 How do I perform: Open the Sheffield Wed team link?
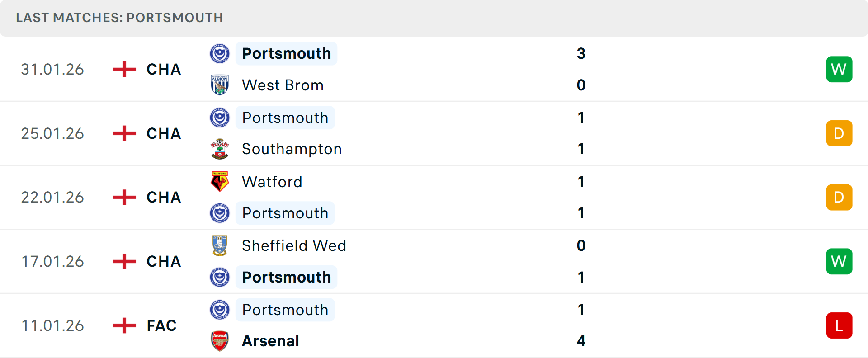click(294, 245)
